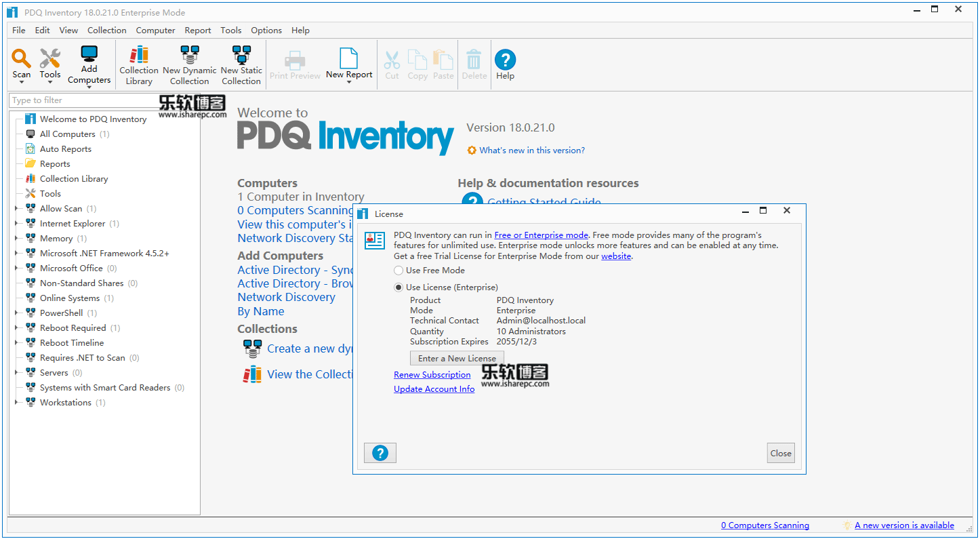Click the Copy toolbar icon
980x539 pixels.
417,60
